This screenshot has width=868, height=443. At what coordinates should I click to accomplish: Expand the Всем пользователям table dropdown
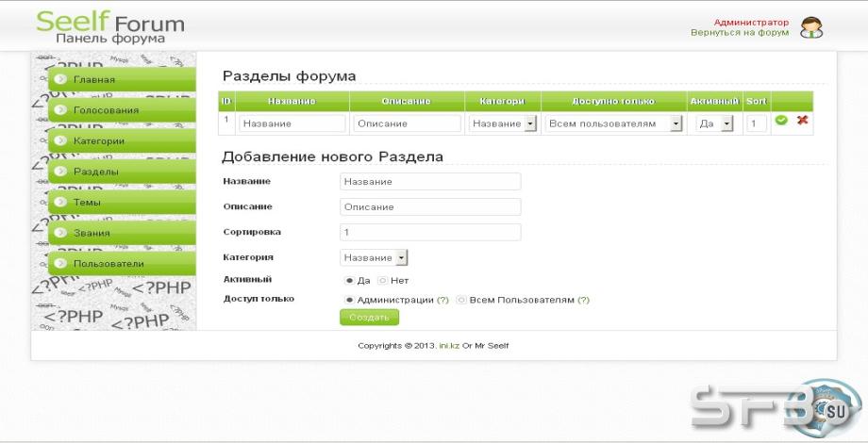613,123
